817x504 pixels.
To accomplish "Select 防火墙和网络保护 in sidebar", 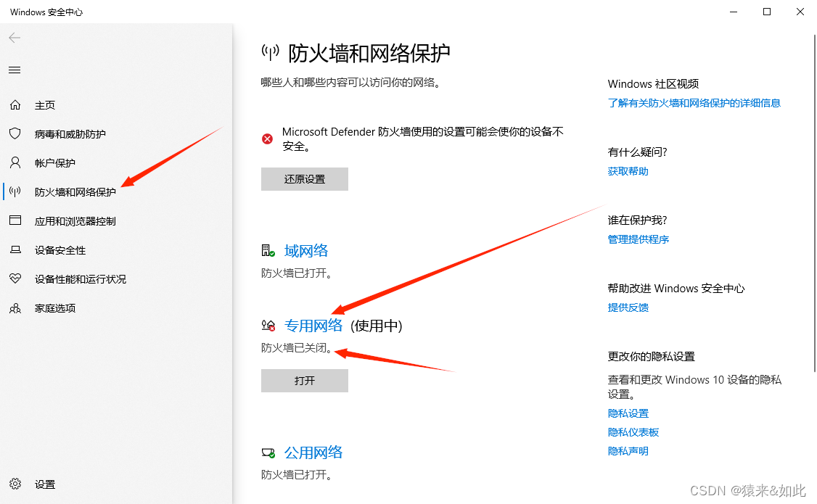I will (x=75, y=192).
